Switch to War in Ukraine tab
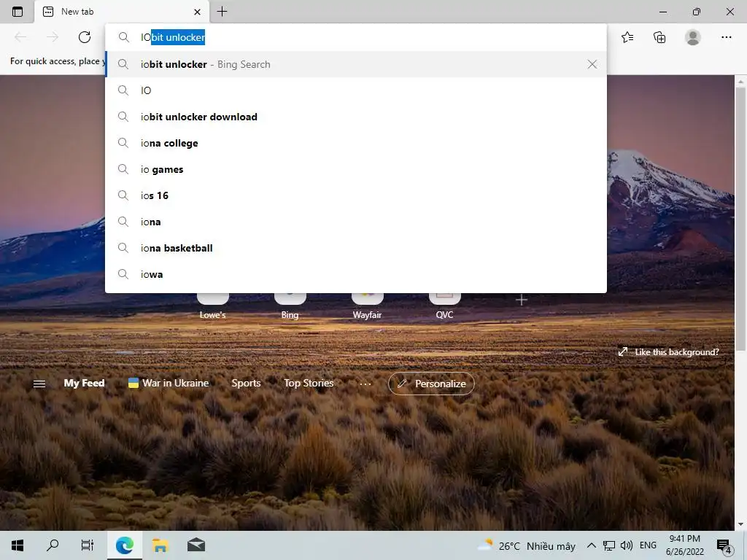Screen dimensions: 747x560 [x=169, y=383]
